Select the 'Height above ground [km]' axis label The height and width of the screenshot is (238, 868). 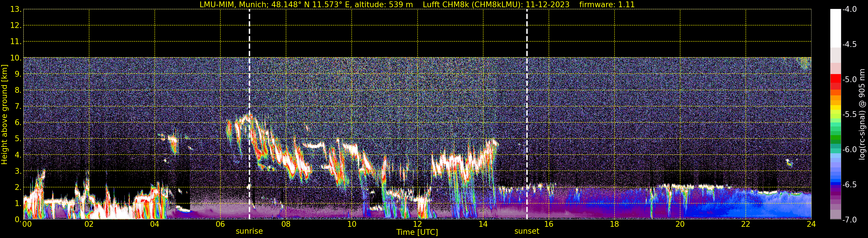pos(4,115)
